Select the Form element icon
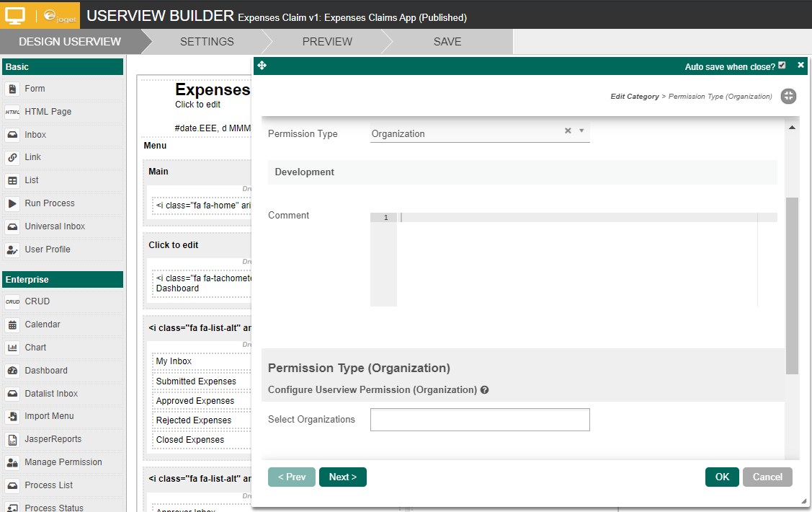 click(12, 89)
